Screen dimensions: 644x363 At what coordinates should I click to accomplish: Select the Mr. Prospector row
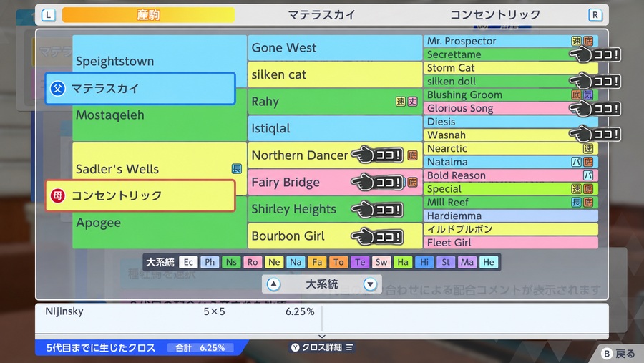[510, 41]
